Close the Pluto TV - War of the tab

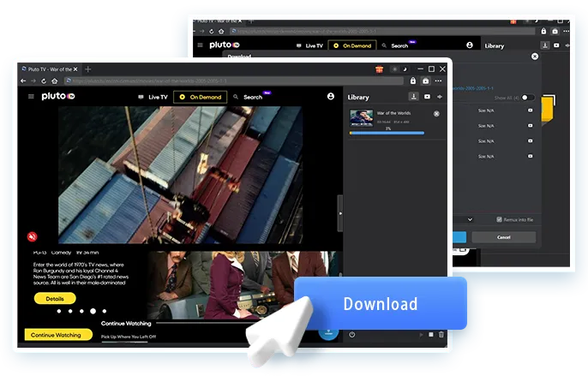75,69
